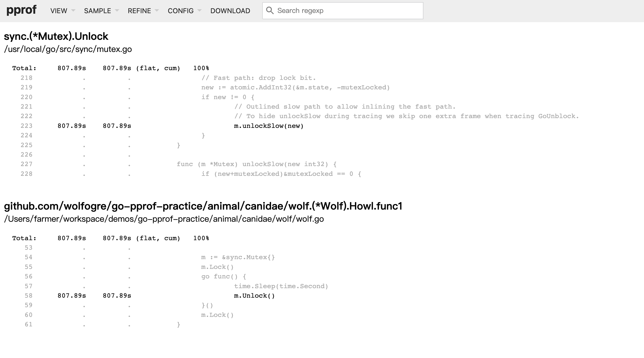The height and width of the screenshot is (358, 644).
Task: Click the pprof logo title
Action: tap(21, 10)
